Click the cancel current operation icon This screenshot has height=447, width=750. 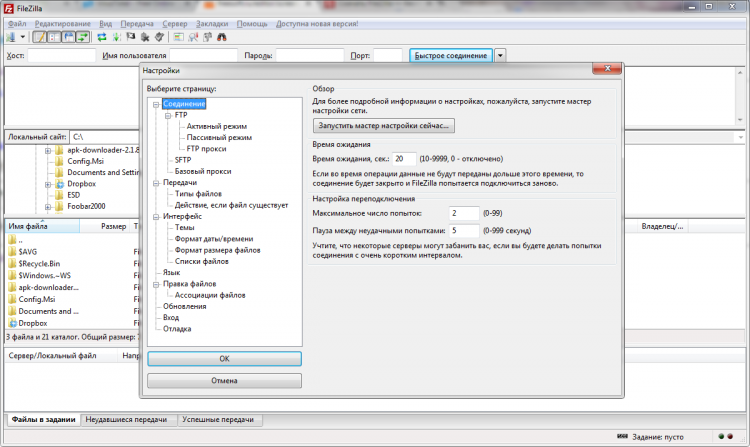131,37
